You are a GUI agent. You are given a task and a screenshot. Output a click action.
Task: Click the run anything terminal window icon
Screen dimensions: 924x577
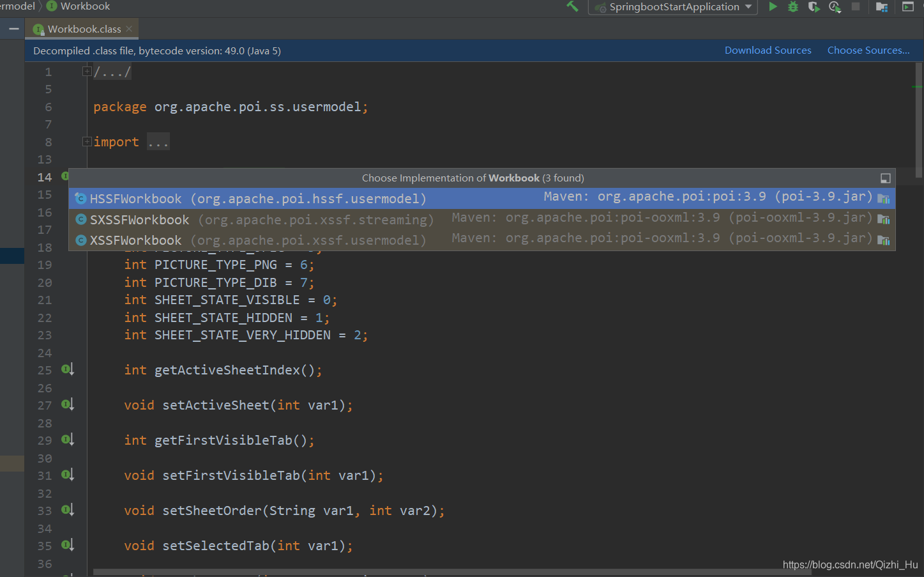click(908, 6)
